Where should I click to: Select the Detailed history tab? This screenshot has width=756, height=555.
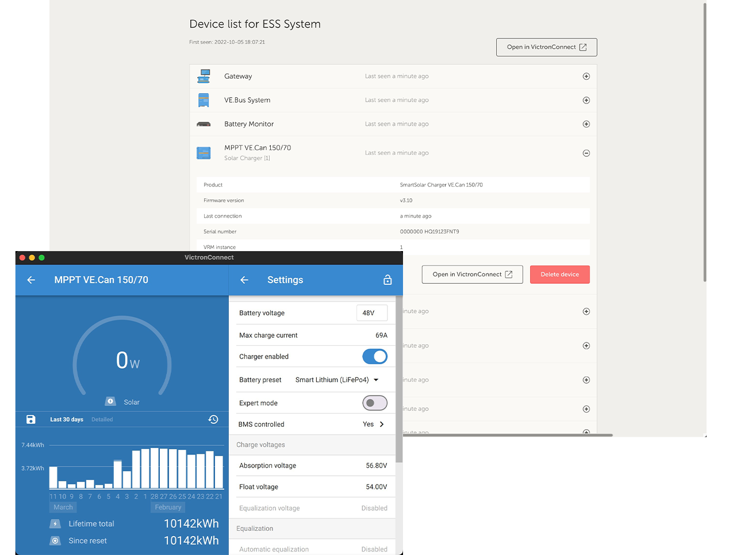[102, 419]
